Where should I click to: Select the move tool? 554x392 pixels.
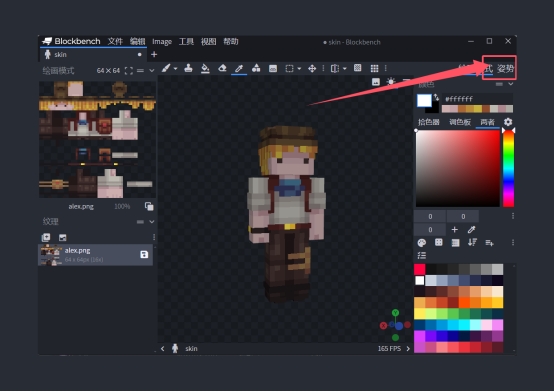pos(312,69)
